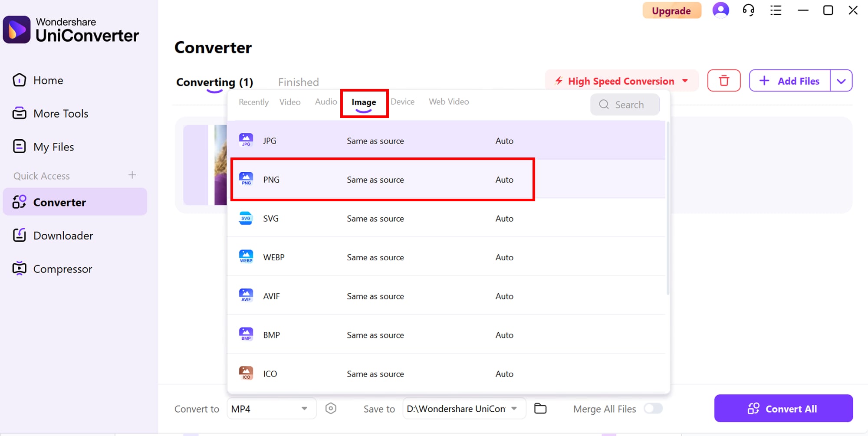Show the Converting (1) tab
This screenshot has height=436, width=868.
tap(214, 82)
